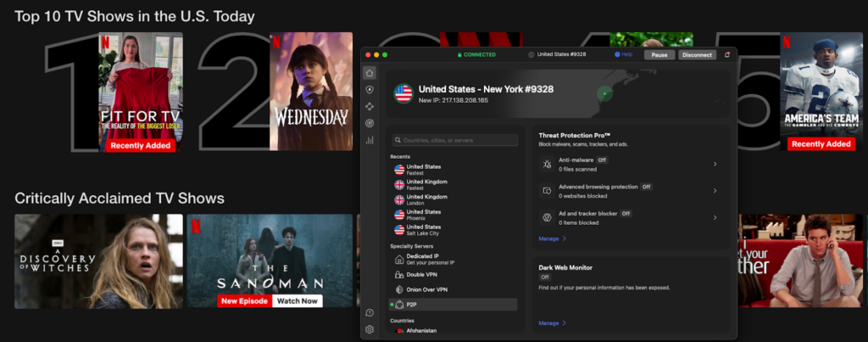Click Recently Added badge on America's Team

[x=821, y=144]
